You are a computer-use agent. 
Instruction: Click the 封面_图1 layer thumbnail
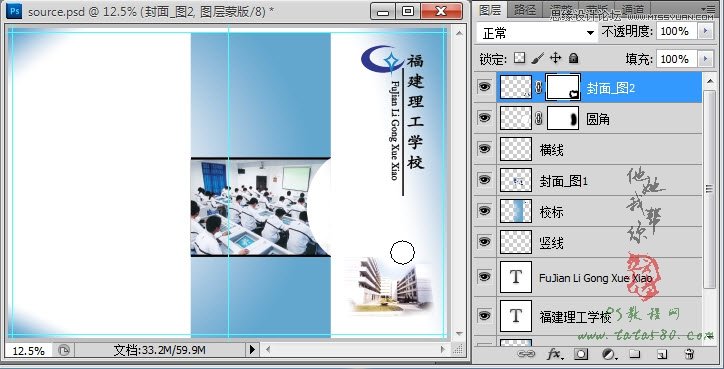tap(516, 180)
